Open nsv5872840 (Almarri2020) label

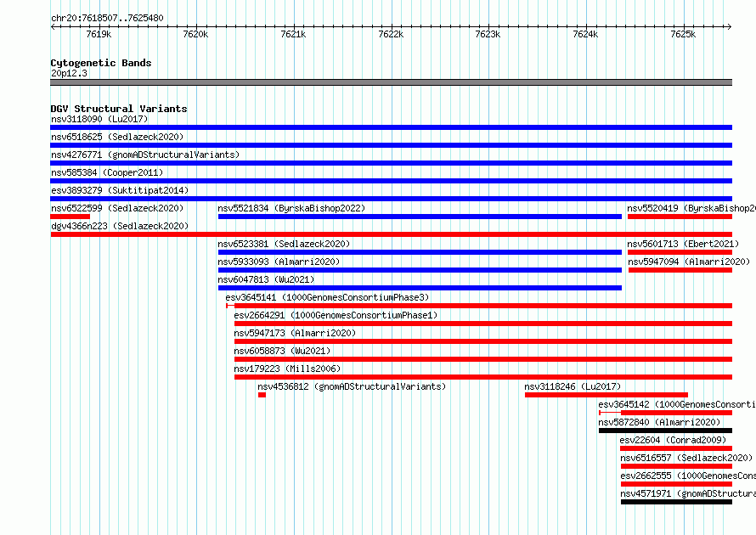[659, 422]
